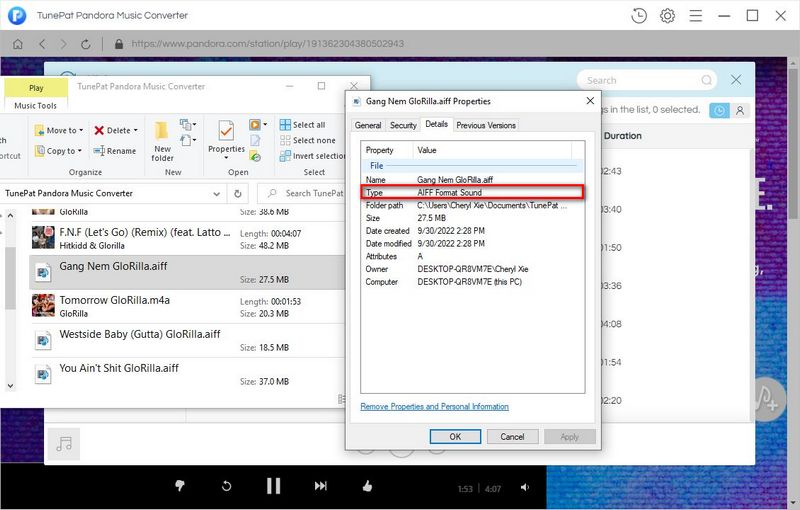The height and width of the screenshot is (510, 800).
Task: Switch to Security tab in Properties
Action: click(403, 125)
